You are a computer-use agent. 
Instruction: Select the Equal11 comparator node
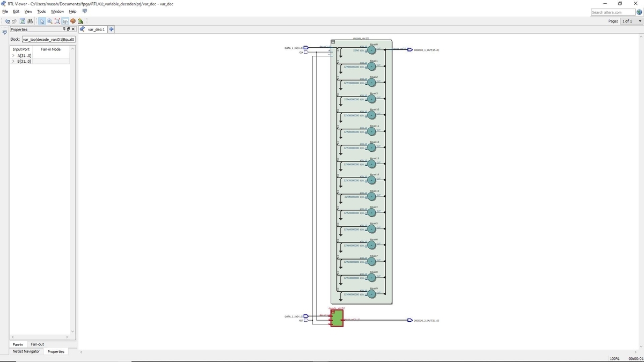pyautogui.click(x=372, y=131)
